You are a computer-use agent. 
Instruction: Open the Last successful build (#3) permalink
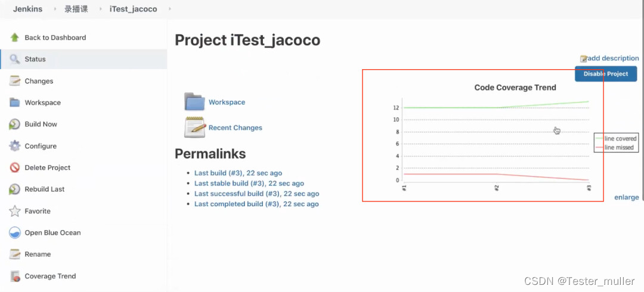pyautogui.click(x=256, y=194)
